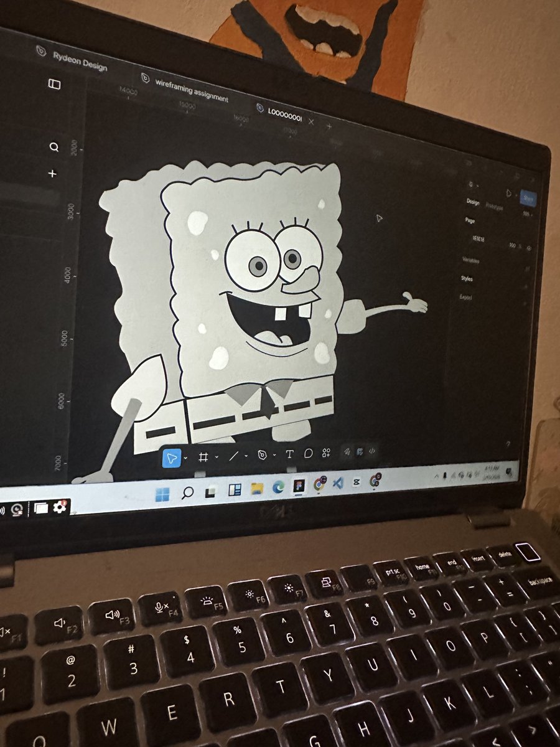Open the canvas search magnifier
Viewport: 560px width, 747px height.
click(x=54, y=148)
